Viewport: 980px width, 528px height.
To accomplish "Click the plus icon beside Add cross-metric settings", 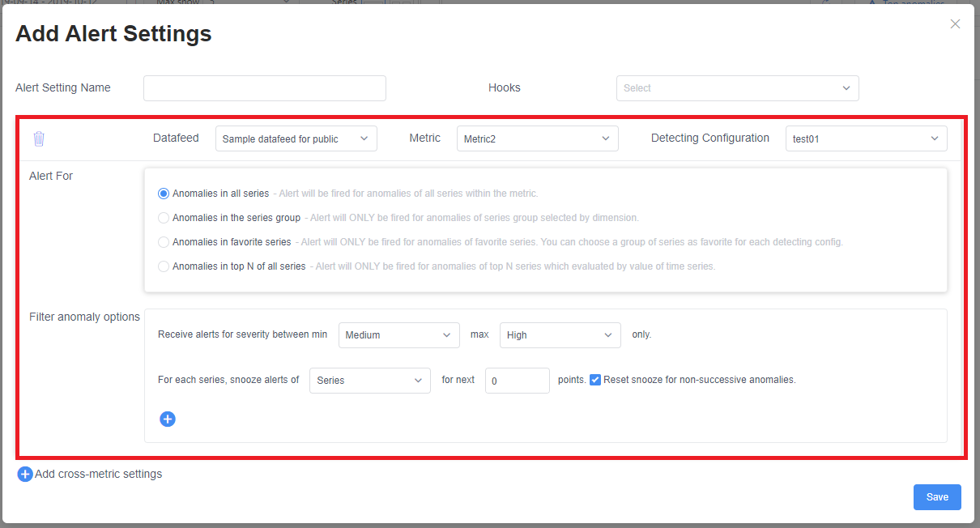I will (24, 474).
